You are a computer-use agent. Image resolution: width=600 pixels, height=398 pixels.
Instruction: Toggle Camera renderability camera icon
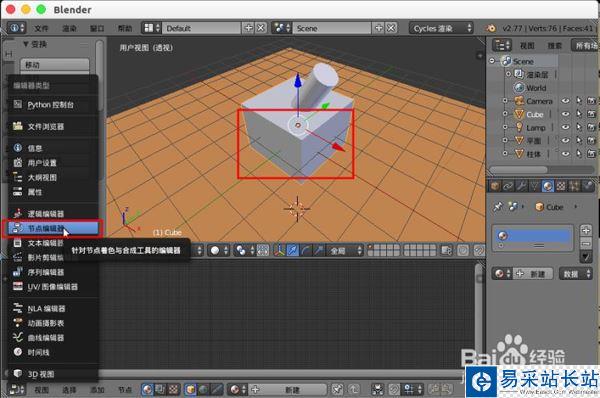pyautogui.click(x=591, y=101)
